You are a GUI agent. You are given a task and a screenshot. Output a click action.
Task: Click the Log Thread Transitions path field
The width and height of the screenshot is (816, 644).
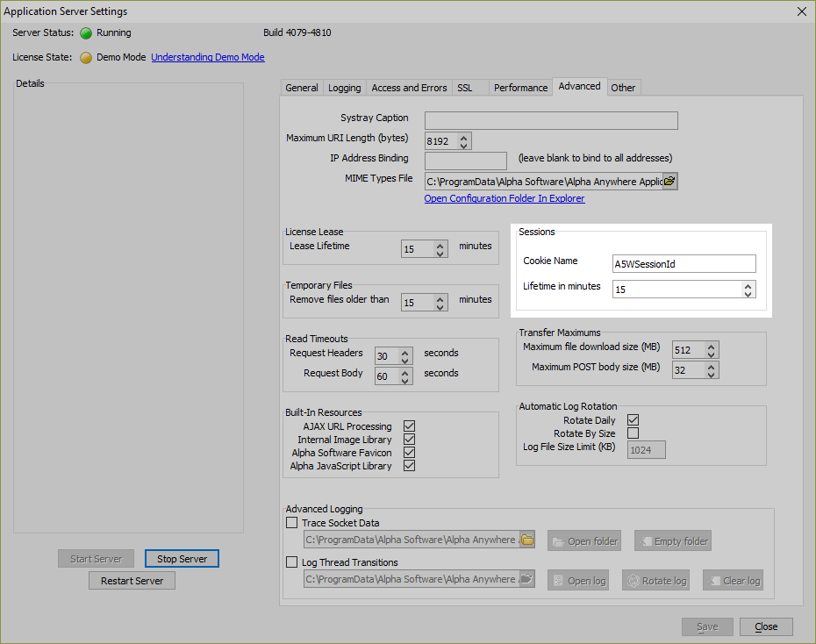[x=412, y=579]
